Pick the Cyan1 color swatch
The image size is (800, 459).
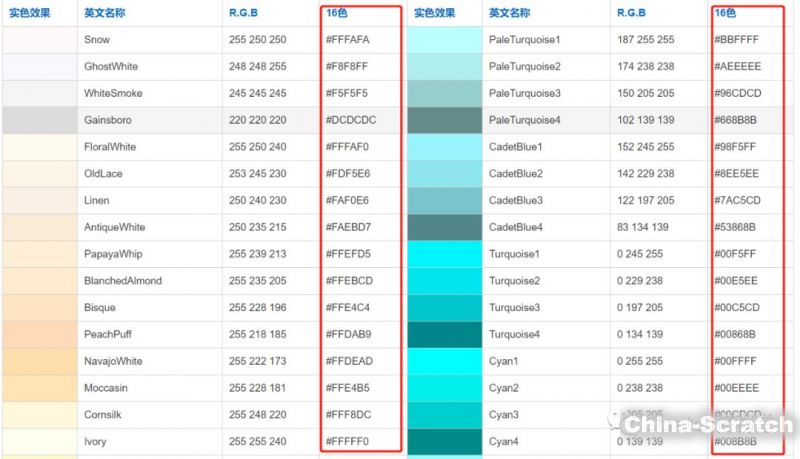(x=444, y=361)
